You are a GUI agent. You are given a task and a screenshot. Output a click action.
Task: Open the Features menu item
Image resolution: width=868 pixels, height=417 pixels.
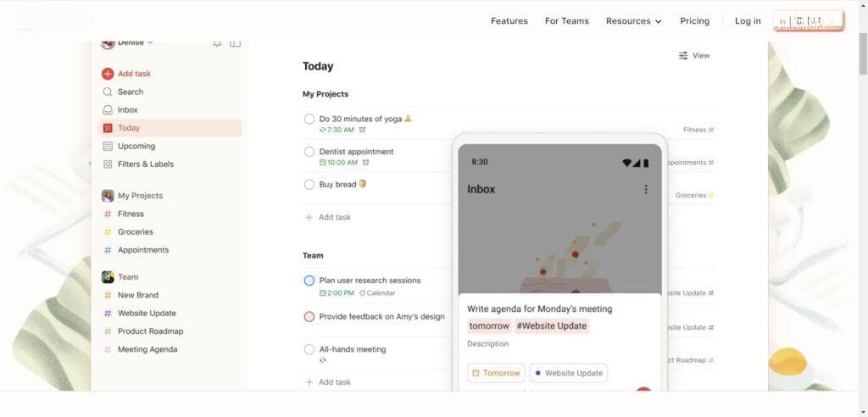509,21
